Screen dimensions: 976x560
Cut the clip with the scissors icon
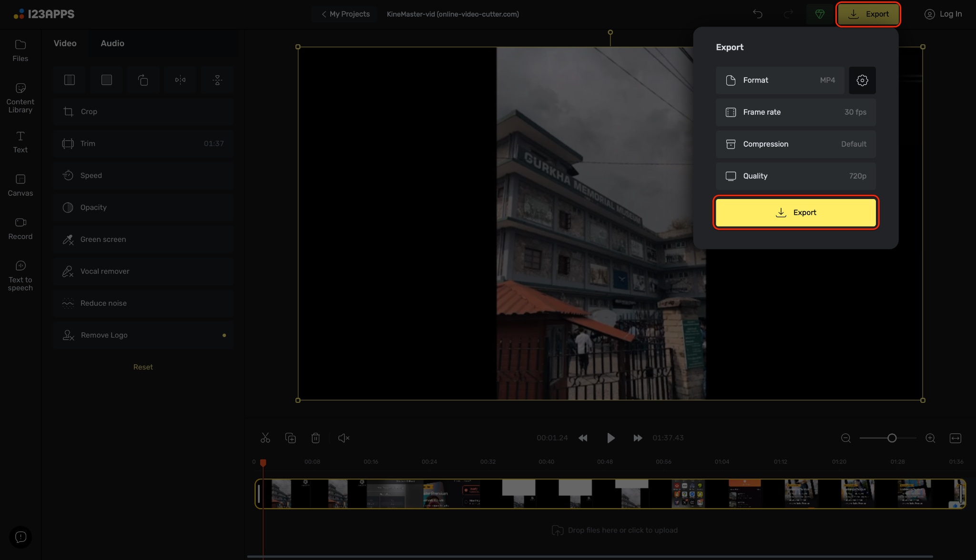pos(265,438)
